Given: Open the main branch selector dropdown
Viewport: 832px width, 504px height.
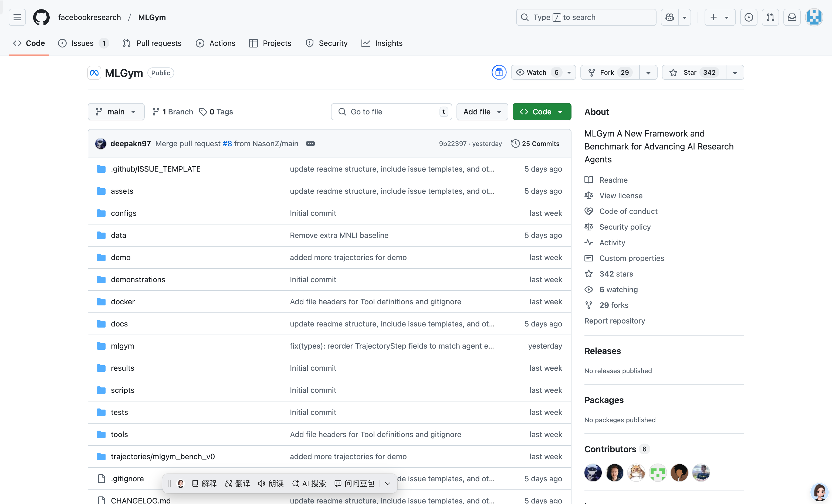Looking at the screenshot, I should 116,112.
